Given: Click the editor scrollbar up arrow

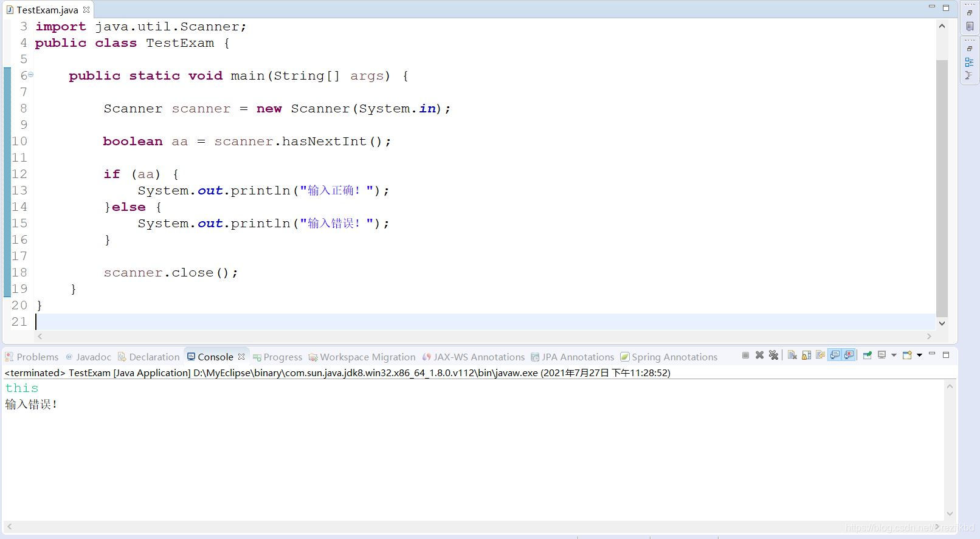Looking at the screenshot, I should coord(942,26).
